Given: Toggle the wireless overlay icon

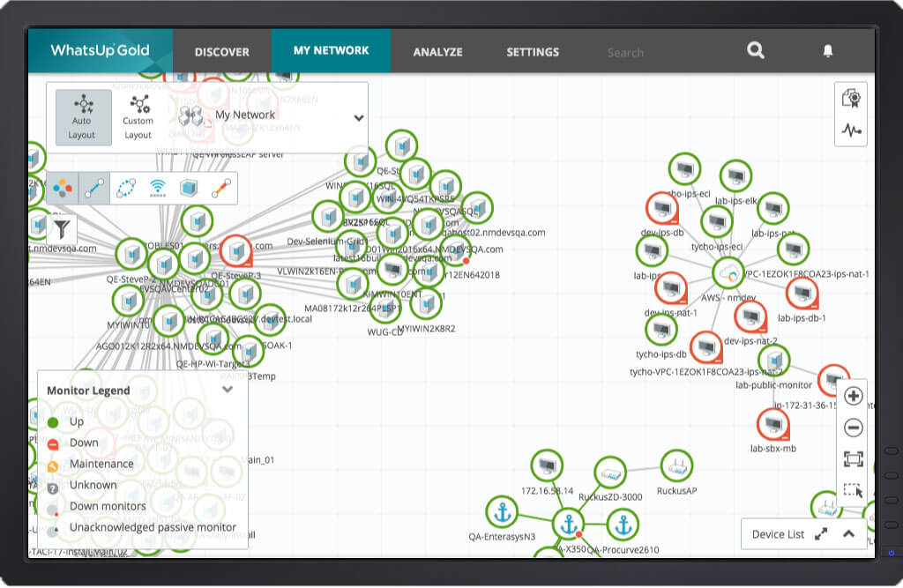Looking at the screenshot, I should pyautogui.click(x=158, y=188).
